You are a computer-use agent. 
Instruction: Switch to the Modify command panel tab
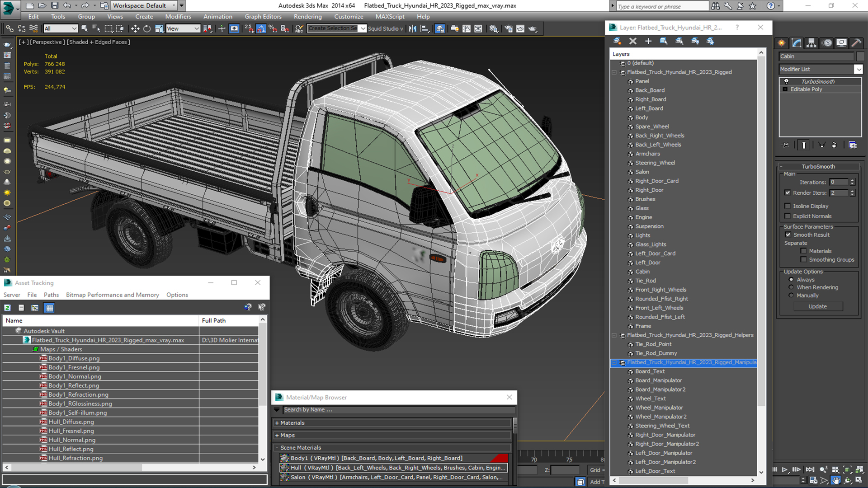tap(797, 43)
